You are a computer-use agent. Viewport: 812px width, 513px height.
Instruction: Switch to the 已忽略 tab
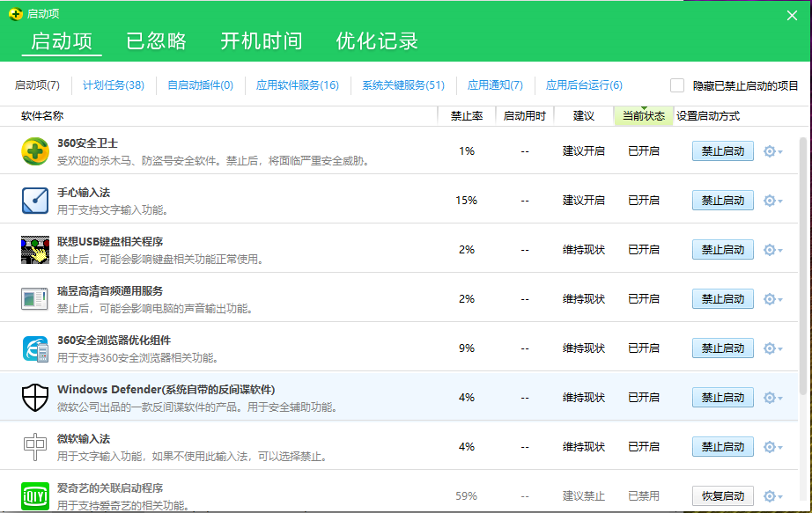pyautogui.click(x=157, y=40)
